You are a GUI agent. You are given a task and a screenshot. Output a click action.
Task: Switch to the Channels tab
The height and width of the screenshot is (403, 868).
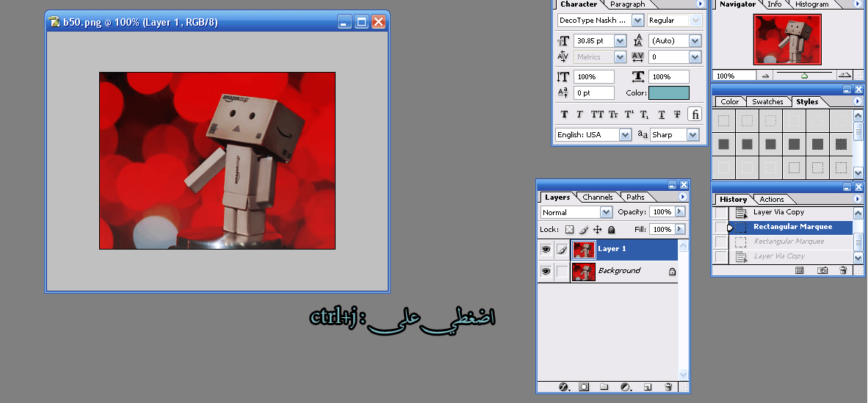[598, 197]
